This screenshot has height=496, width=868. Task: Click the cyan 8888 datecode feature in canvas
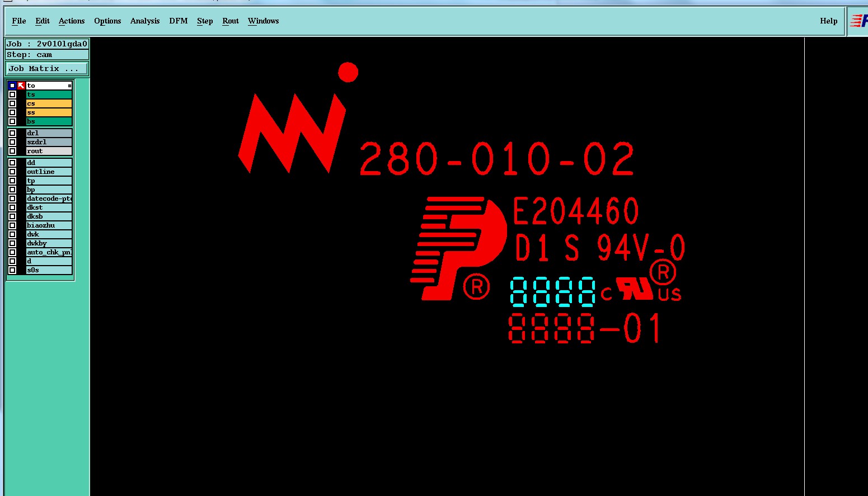pyautogui.click(x=553, y=292)
